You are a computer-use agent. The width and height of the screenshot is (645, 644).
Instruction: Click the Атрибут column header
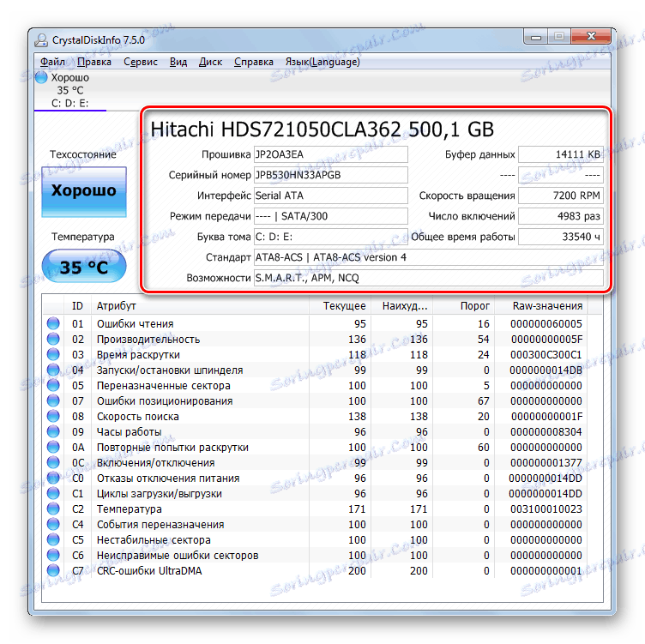(201, 305)
